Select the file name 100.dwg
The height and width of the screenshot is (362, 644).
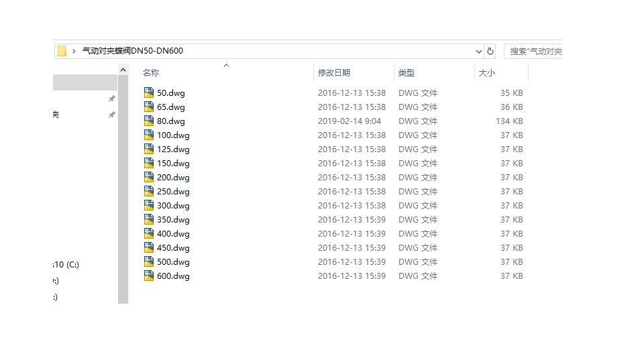(173, 135)
